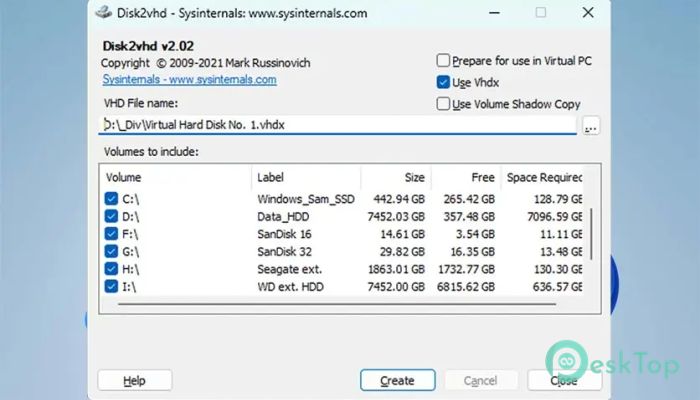Viewport: 700px width, 400px height.
Task: Sort by the Free column header
Action: pos(466,177)
